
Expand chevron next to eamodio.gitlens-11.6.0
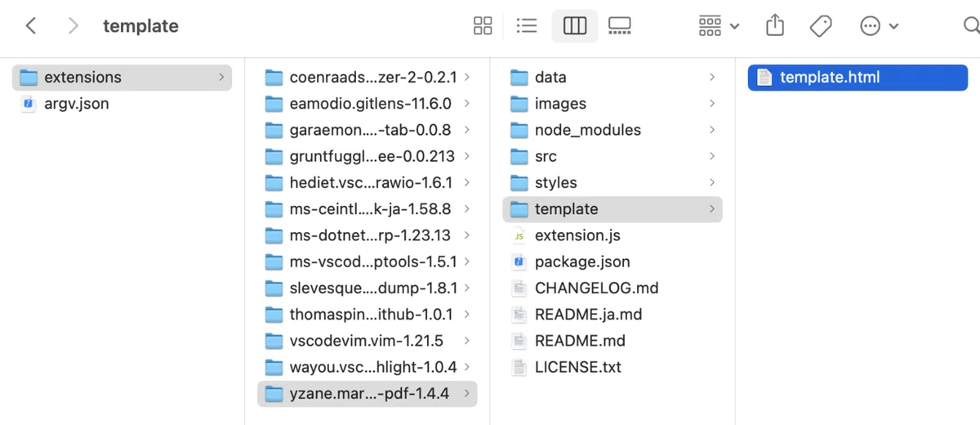coord(466,104)
